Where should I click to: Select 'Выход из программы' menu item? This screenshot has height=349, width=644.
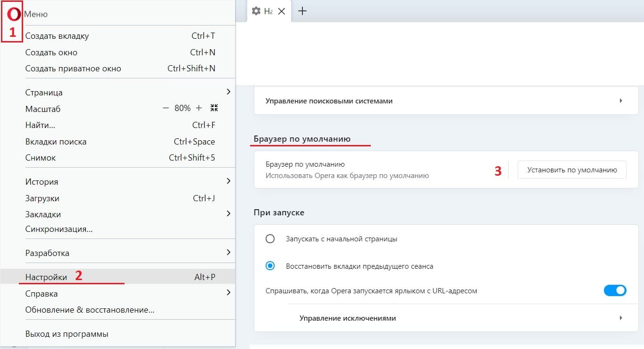pos(67,334)
